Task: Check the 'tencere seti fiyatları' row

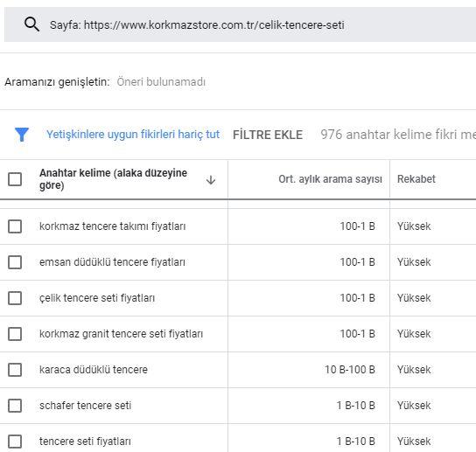Action: tap(15, 442)
